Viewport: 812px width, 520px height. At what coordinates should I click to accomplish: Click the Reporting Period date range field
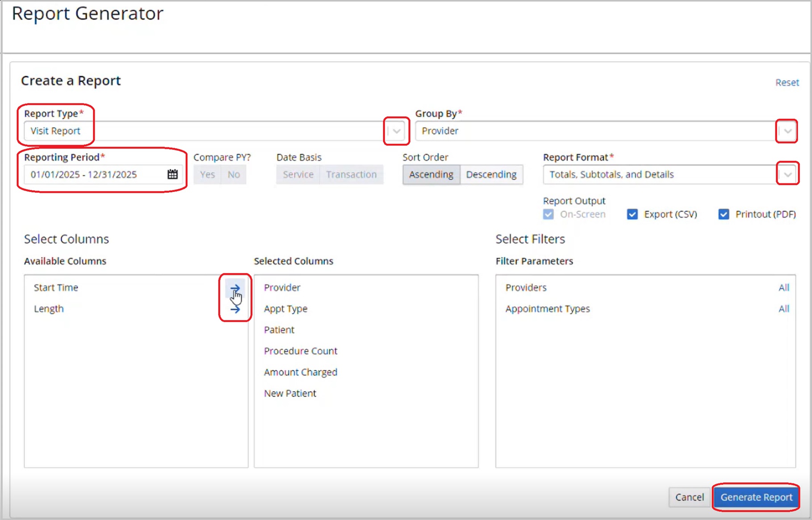coord(94,175)
